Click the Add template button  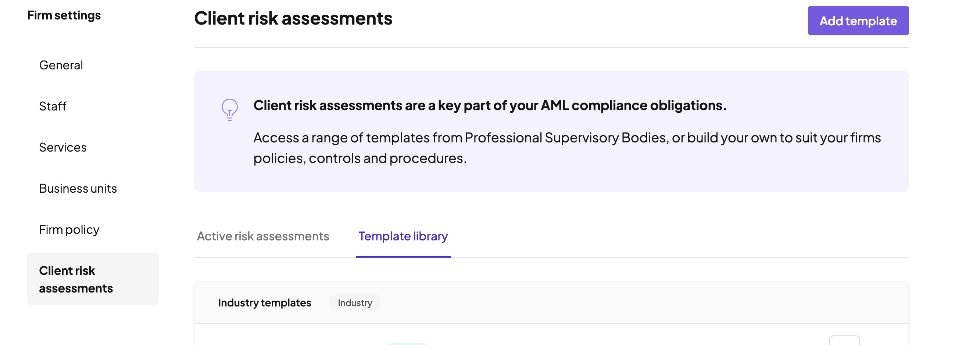pos(858,21)
